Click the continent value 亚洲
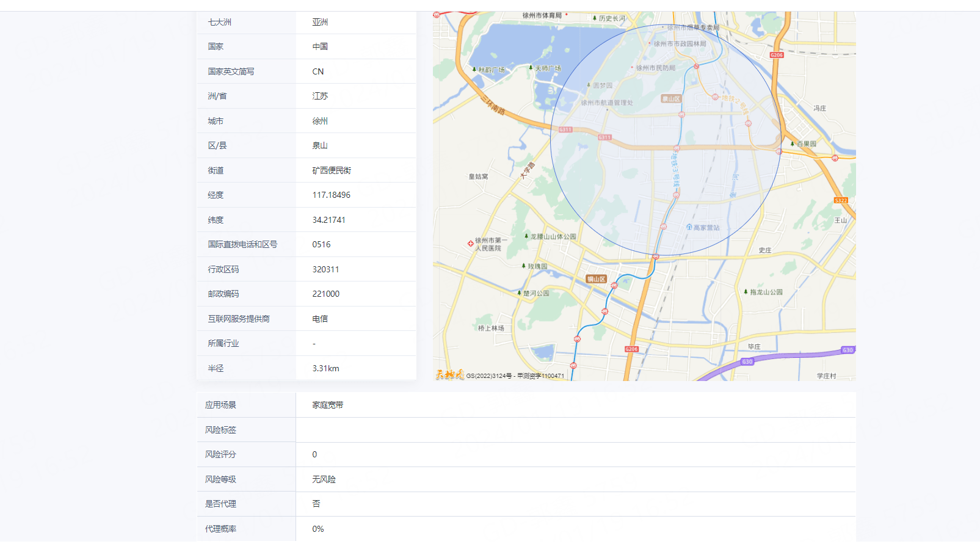The width and height of the screenshot is (980, 552). [320, 22]
